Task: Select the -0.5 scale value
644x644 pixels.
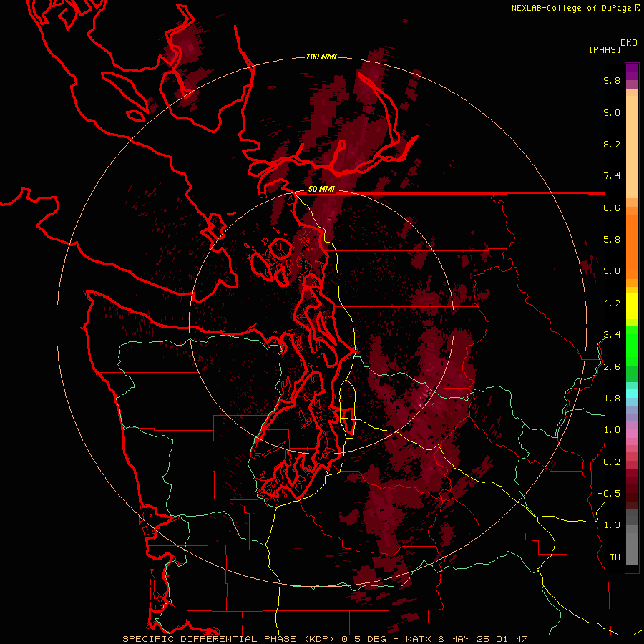Action: pyautogui.click(x=609, y=494)
